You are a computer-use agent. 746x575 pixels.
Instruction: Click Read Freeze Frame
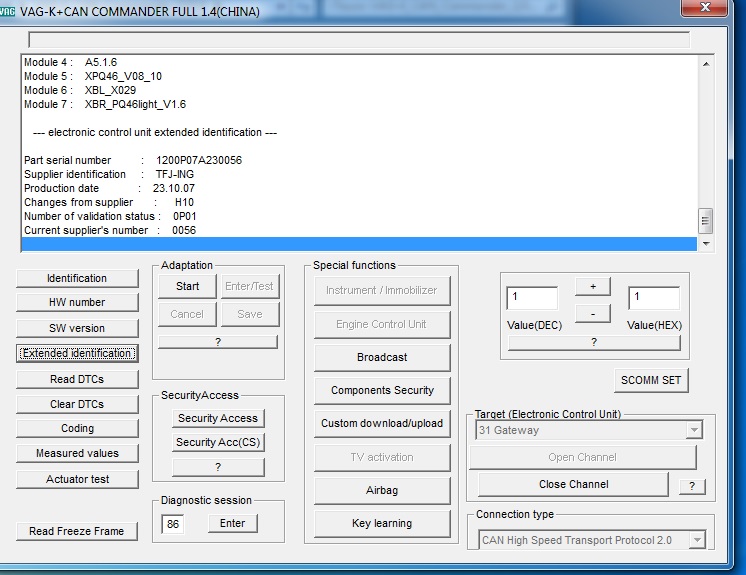(x=77, y=531)
